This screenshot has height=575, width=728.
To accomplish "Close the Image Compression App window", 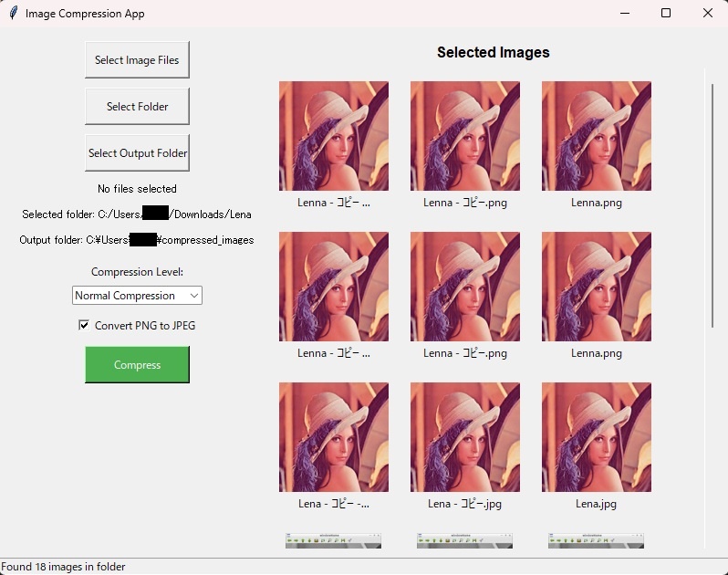I will 708,13.
